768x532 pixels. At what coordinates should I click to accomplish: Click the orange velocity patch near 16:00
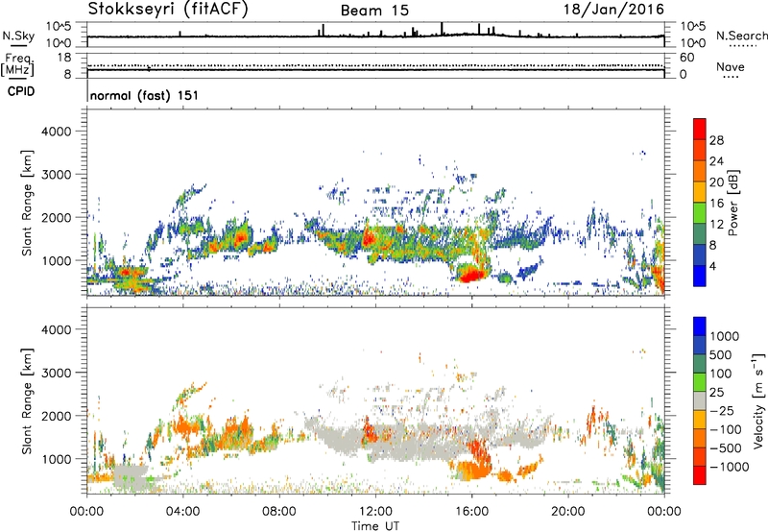click(472, 472)
